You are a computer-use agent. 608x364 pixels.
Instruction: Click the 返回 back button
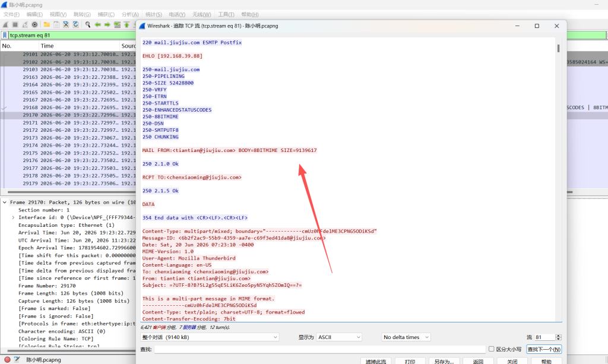click(478, 361)
